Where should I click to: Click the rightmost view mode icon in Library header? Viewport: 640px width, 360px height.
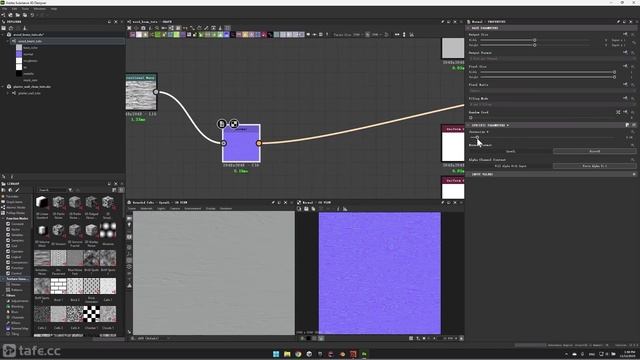click(121, 190)
